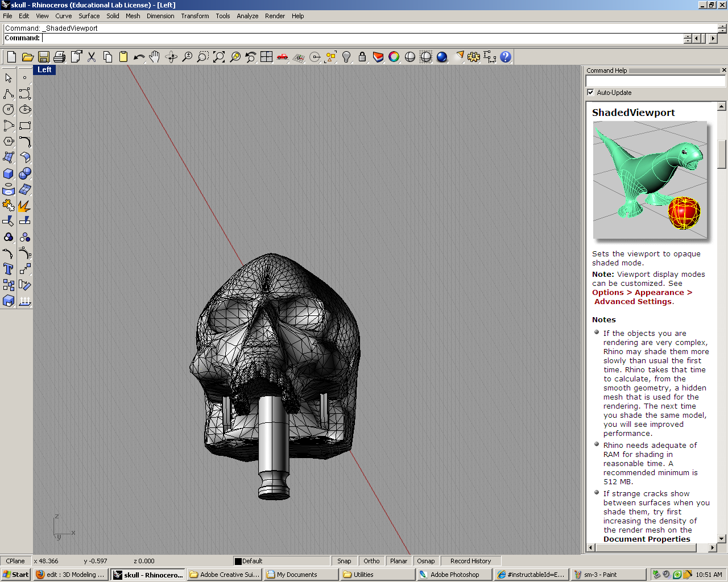This screenshot has height=582, width=728.
Task: Click the Zoom Extents icon
Action: (x=219, y=57)
